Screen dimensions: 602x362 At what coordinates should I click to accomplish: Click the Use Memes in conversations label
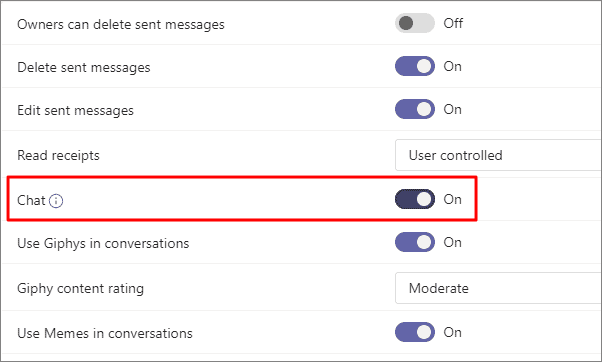(105, 333)
